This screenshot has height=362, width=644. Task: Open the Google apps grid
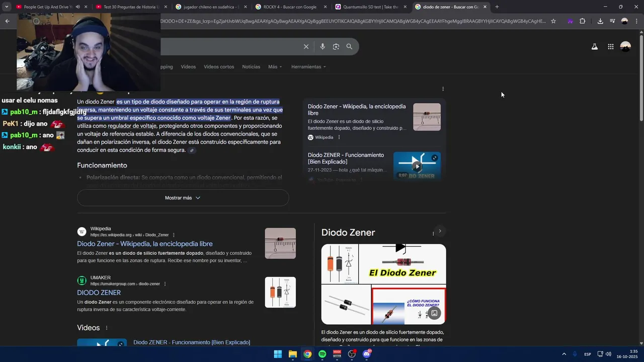click(610, 47)
